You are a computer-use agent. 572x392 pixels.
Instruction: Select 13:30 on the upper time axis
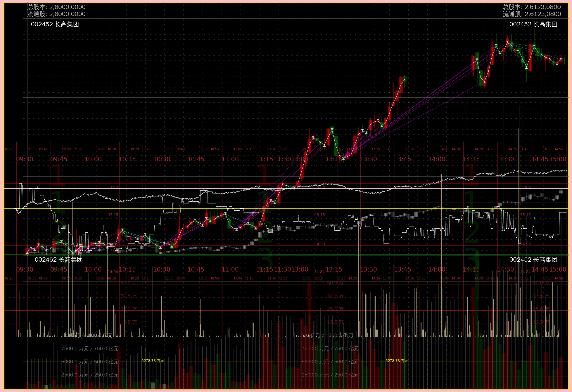tap(368, 159)
